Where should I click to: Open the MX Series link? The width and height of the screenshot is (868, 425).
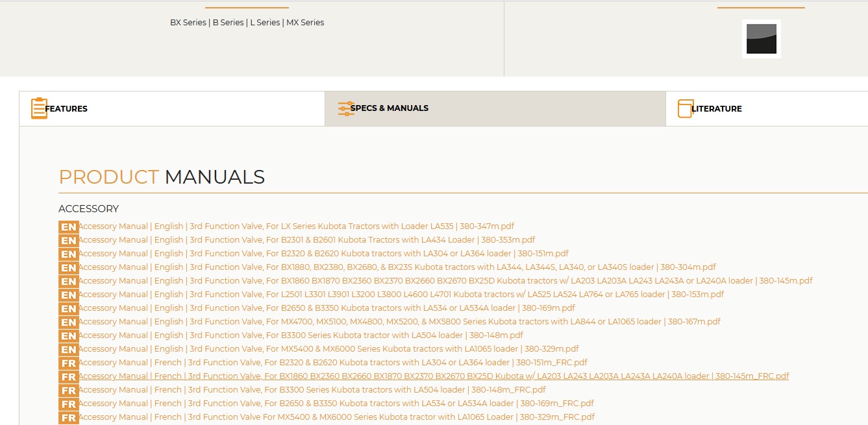click(x=305, y=23)
